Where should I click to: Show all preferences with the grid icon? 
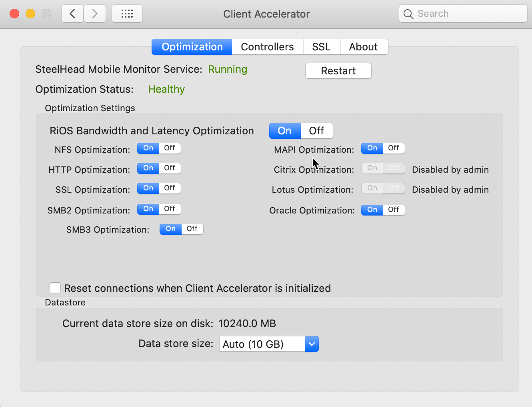(127, 14)
